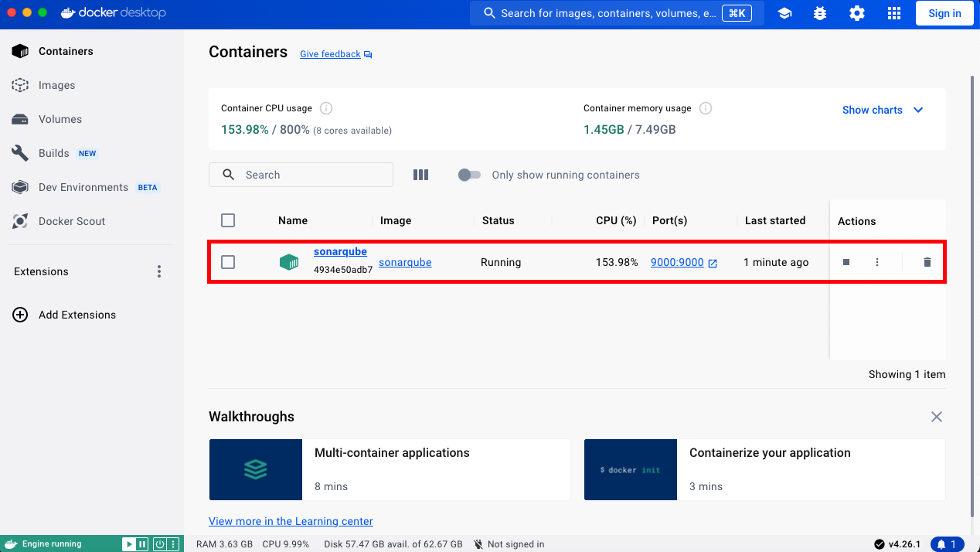This screenshot has width=980, height=552.
Task: Click the Sign in button
Action: 944,13
